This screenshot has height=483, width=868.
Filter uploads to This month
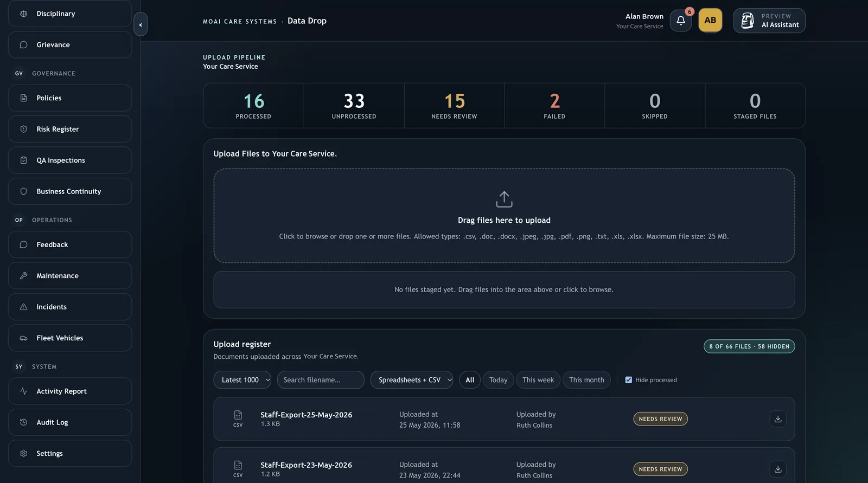pos(586,380)
